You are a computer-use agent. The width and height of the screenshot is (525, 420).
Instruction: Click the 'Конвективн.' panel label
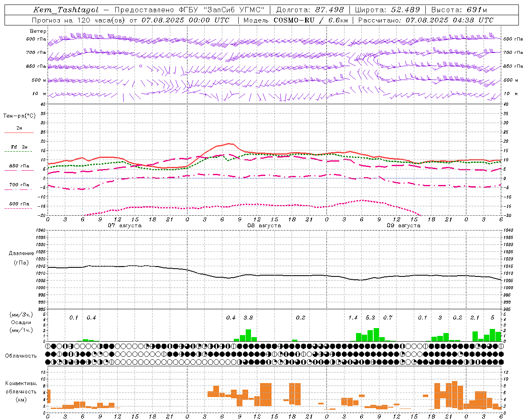pos(21,383)
